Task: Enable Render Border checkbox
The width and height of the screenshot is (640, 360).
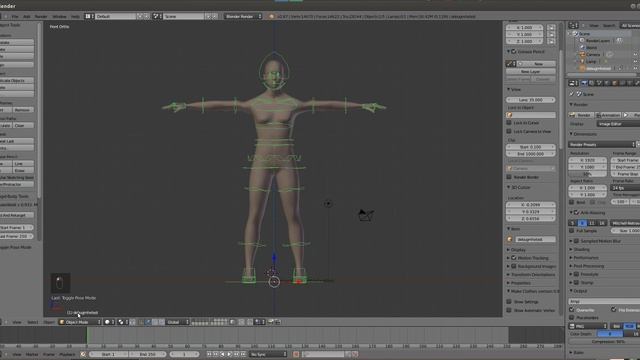Action: (x=509, y=177)
